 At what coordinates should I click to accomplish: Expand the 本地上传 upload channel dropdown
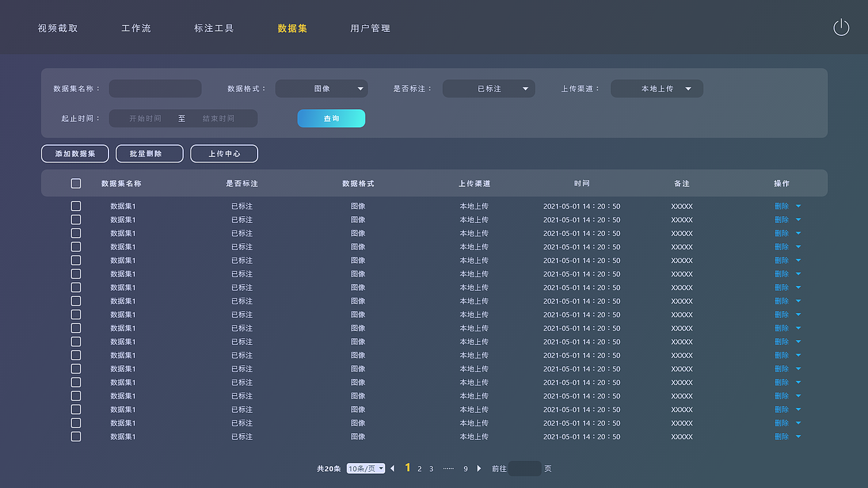pyautogui.click(x=656, y=88)
